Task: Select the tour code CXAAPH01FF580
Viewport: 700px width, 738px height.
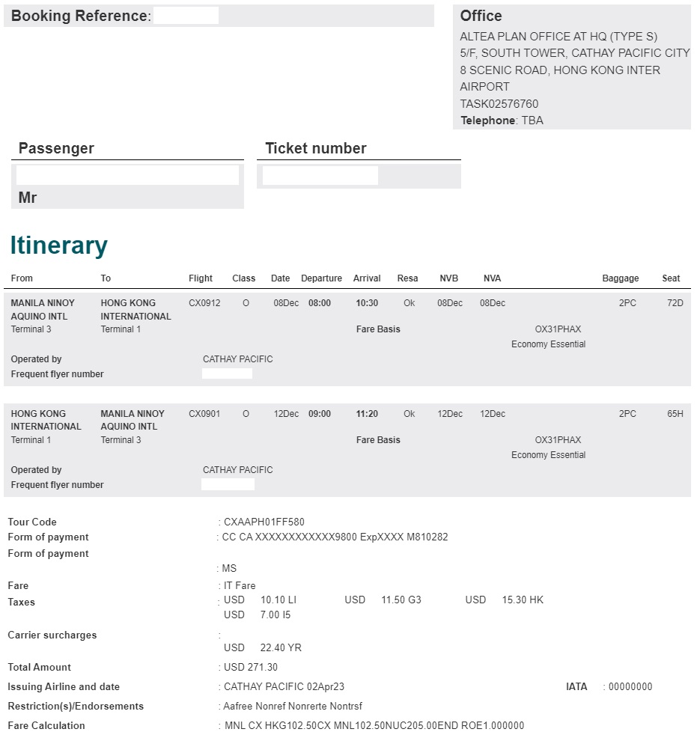Action: pos(264,522)
